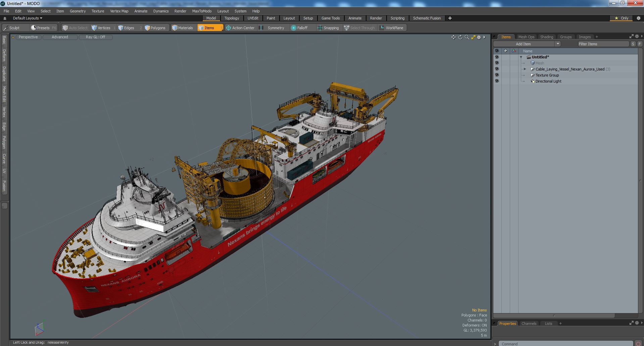Toggle Symmetry mode
644x346 pixels.
click(x=273, y=28)
